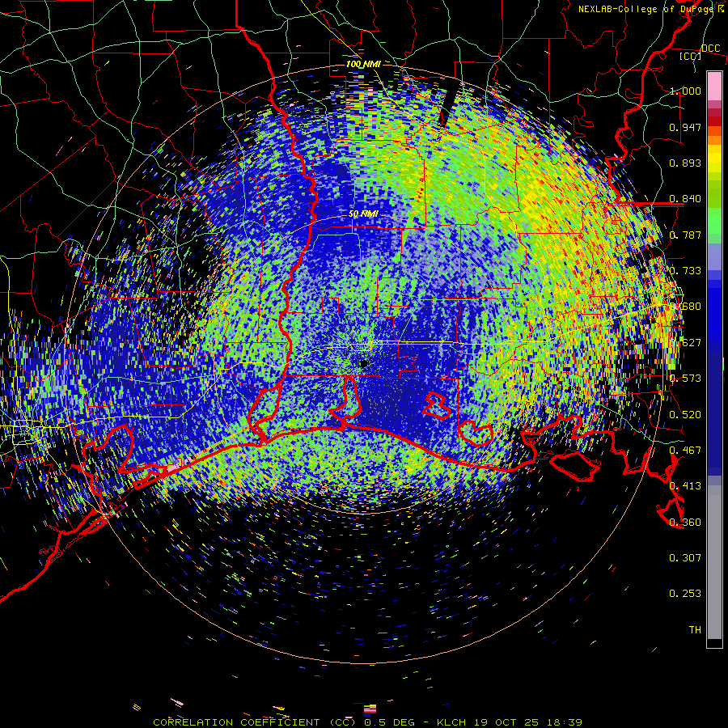Click the 50 NMI range ring label

tap(363, 214)
